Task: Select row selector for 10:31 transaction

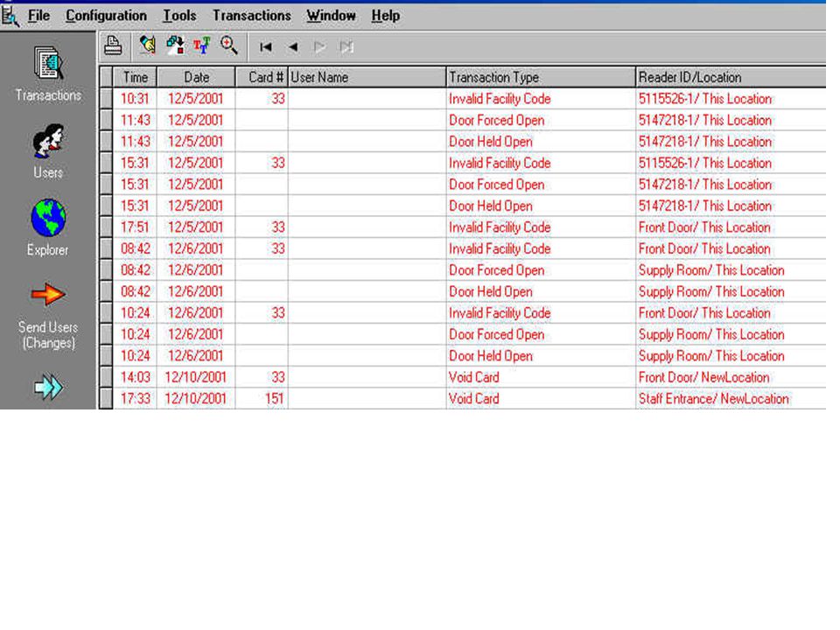Action: point(106,99)
